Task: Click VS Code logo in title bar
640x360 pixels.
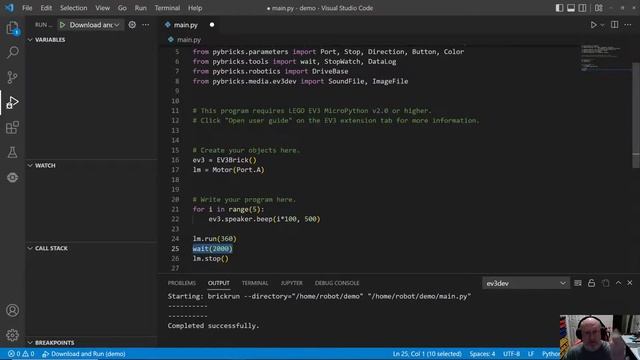Action: tap(9, 8)
